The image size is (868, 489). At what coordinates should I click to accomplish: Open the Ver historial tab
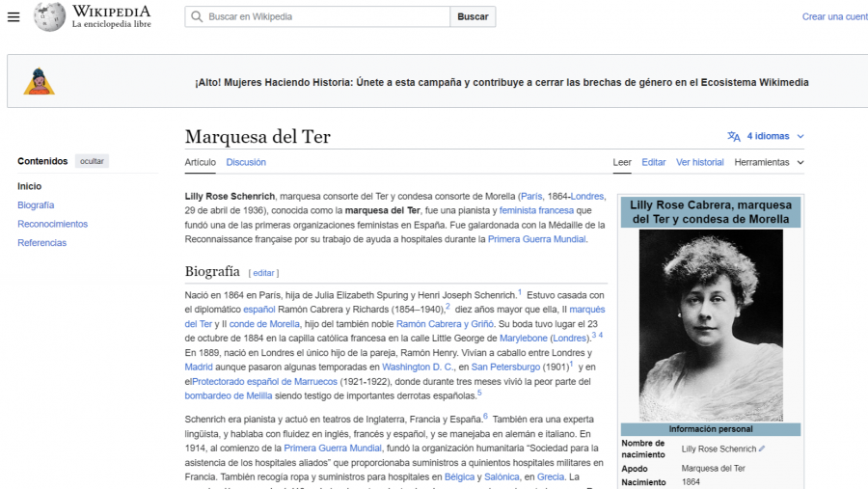700,162
